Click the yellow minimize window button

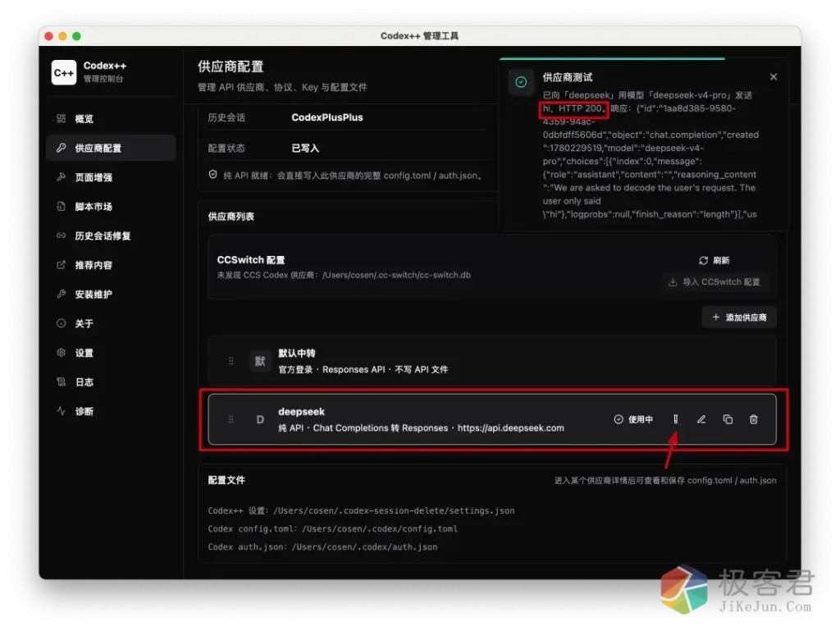click(x=62, y=36)
